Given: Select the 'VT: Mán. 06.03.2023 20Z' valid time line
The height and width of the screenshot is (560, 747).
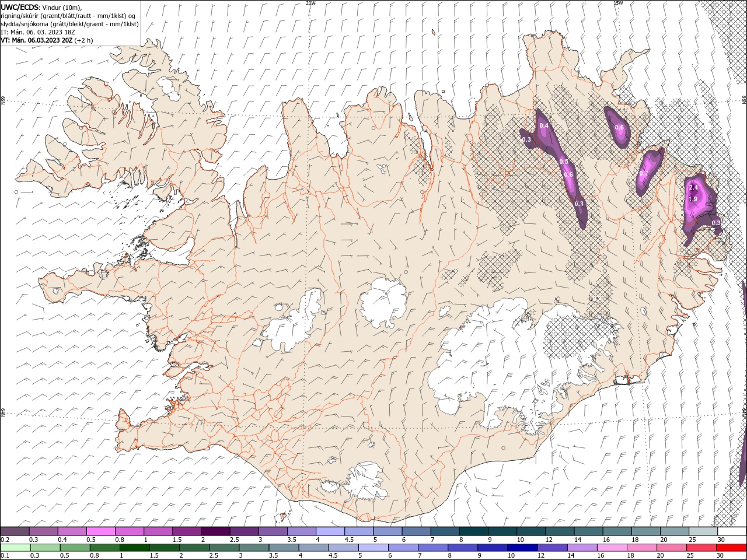Looking at the screenshot, I should (x=36, y=40).
